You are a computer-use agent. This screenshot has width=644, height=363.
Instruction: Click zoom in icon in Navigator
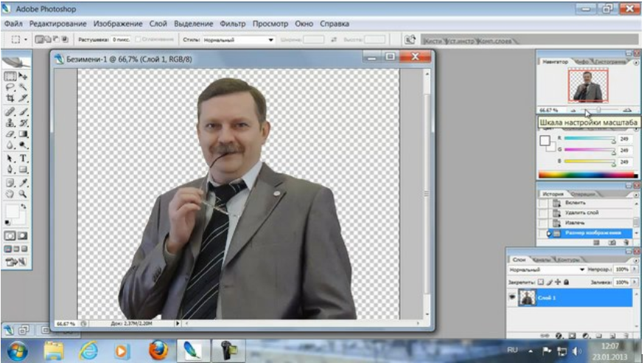pyautogui.click(x=627, y=110)
